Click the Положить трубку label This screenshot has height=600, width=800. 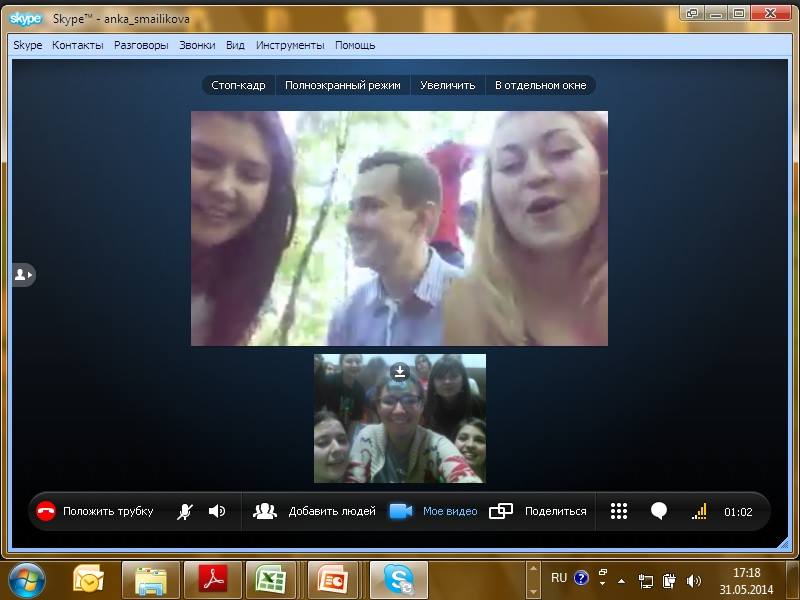point(108,511)
